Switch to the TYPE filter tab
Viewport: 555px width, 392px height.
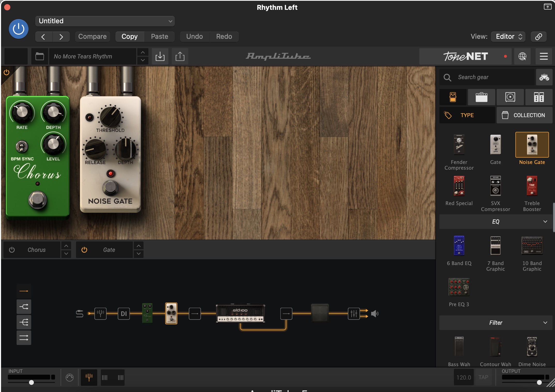(x=467, y=115)
